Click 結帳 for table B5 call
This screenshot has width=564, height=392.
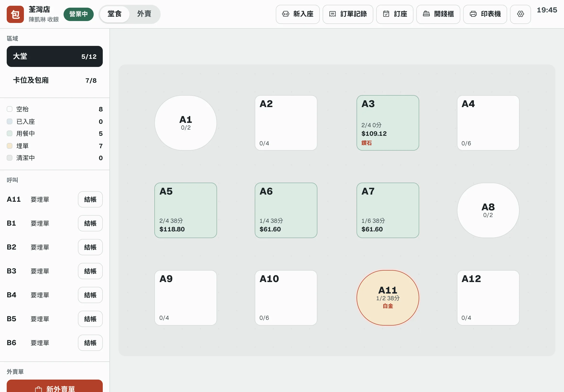(90, 319)
